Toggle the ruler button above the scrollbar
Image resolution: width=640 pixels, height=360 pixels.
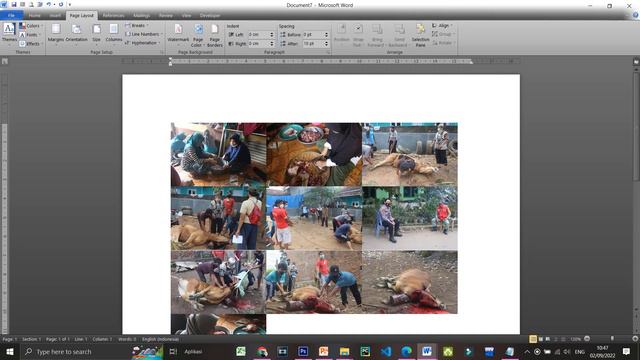pos(636,62)
